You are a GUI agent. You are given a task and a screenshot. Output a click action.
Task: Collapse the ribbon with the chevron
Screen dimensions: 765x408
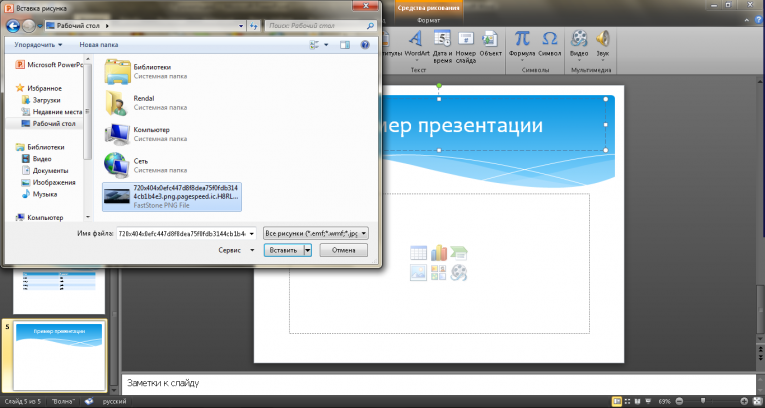(746, 20)
